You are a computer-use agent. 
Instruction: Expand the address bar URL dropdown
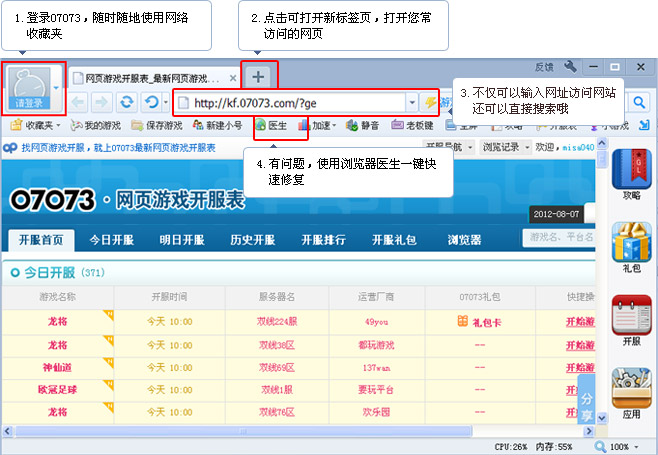412,102
